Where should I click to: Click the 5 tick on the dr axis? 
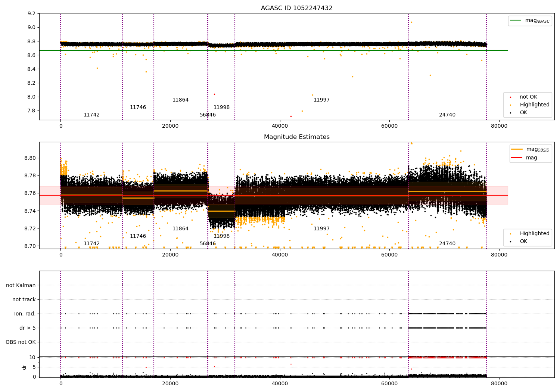click(x=34, y=367)
